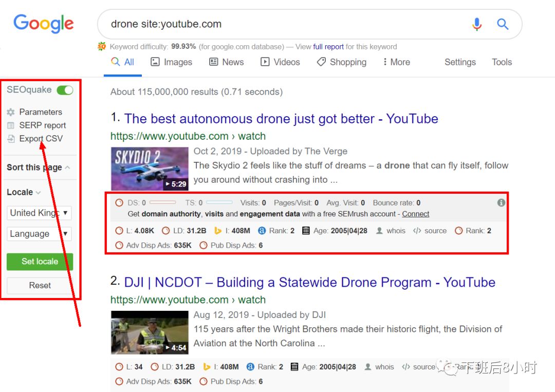Click the Parameters link in SEOquake panel

tap(41, 112)
